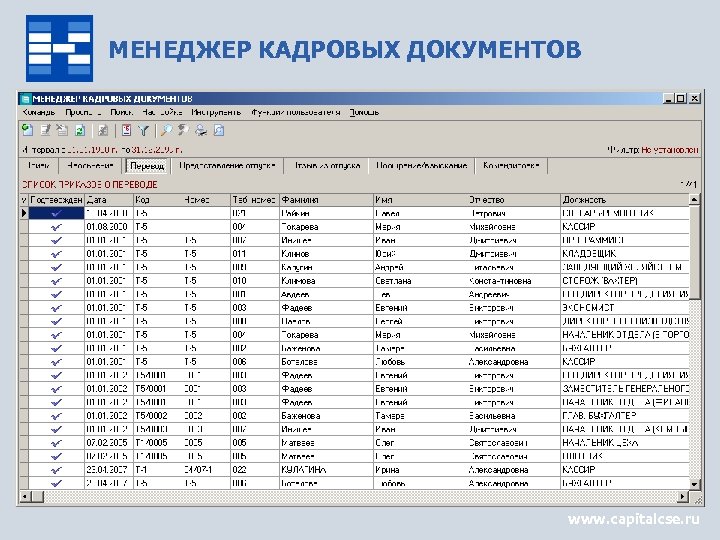Toggle confirmed checkmark in КУЛАГИНА row
Screen dimensions: 720x540
click(56, 470)
